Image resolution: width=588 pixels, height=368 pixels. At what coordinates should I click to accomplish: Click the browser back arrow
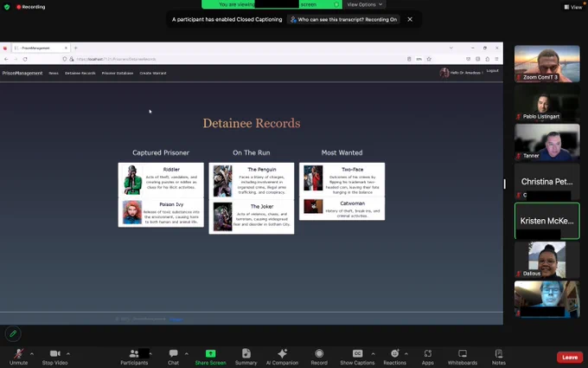point(6,59)
